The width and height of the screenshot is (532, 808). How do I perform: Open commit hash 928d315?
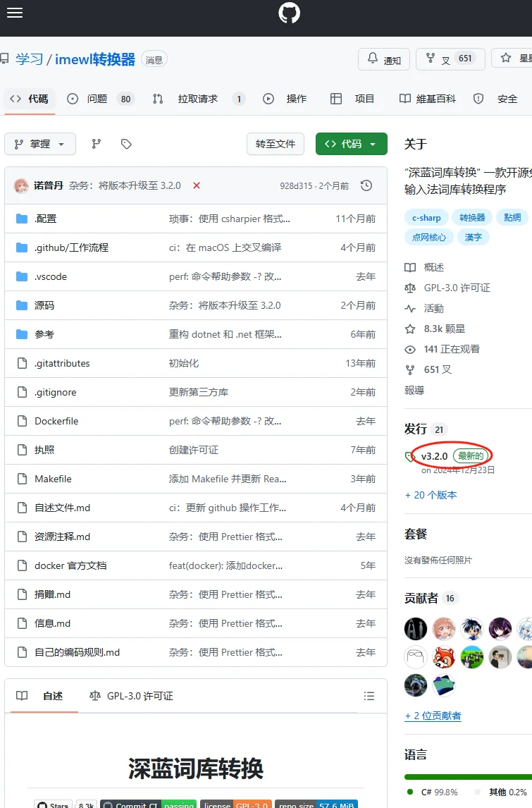[x=296, y=185]
